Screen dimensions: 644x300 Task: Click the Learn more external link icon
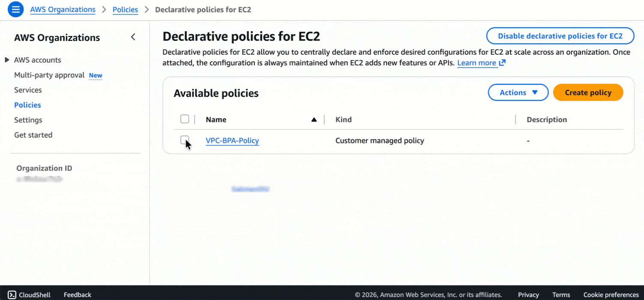coord(502,63)
